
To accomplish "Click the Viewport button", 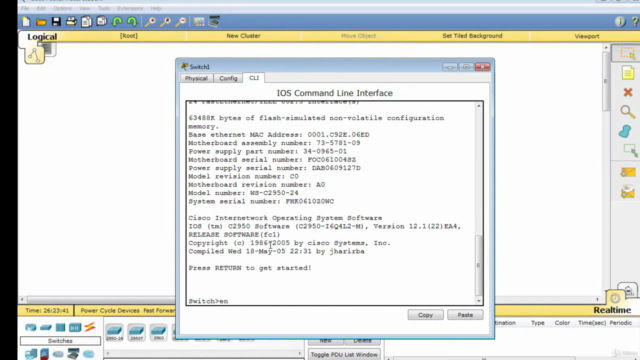I will tap(587, 36).
